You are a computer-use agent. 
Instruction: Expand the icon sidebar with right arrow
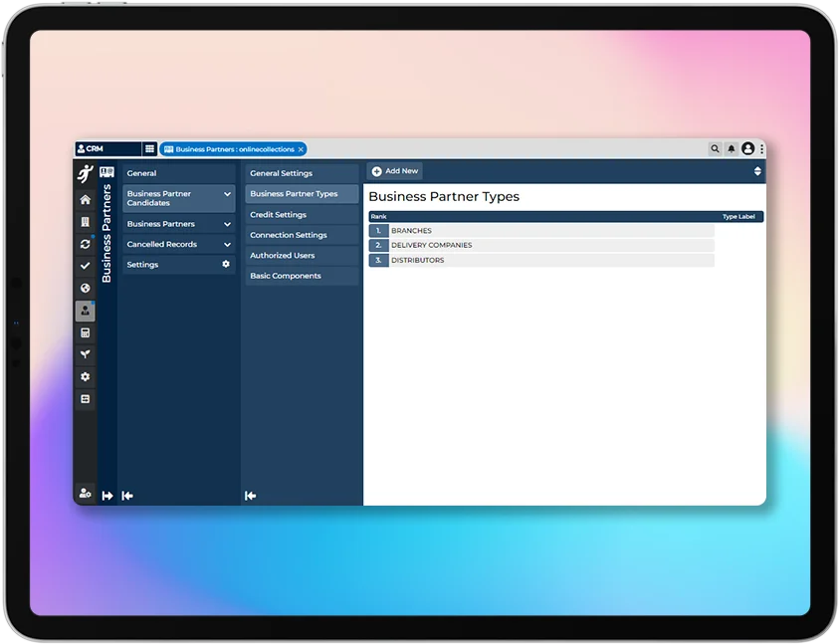pyautogui.click(x=107, y=496)
